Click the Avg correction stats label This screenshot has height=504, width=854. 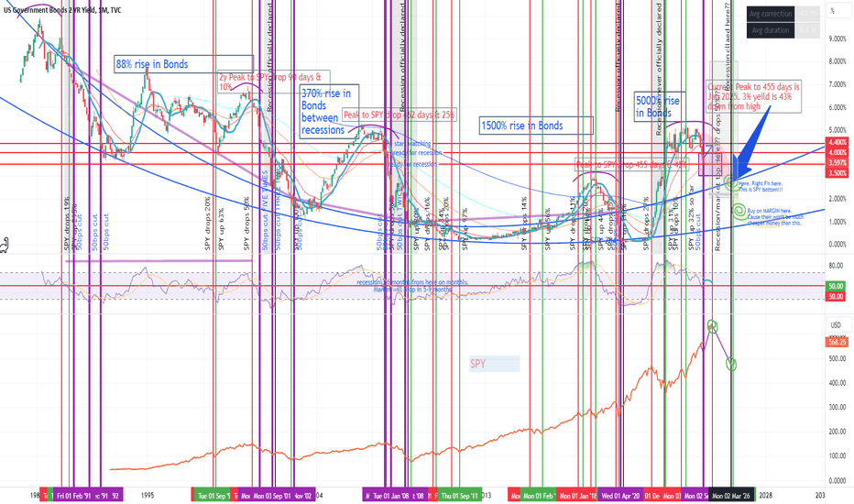(x=770, y=14)
